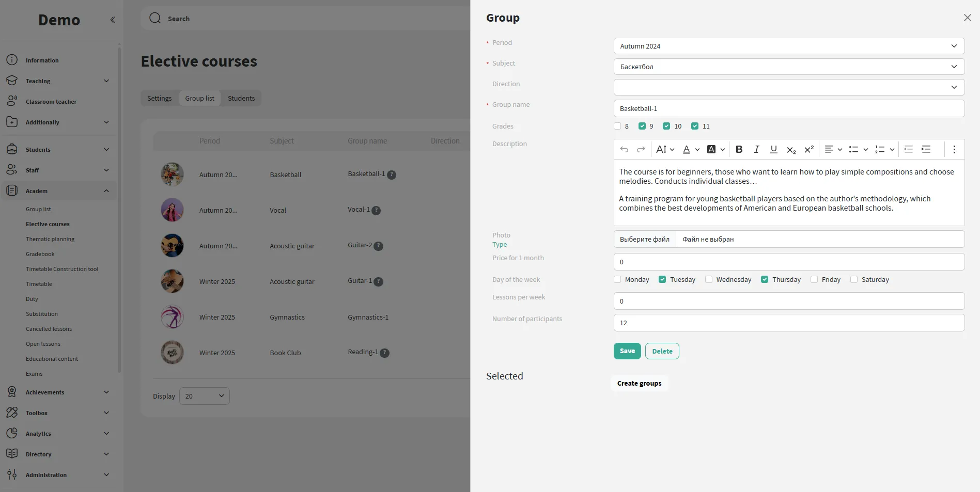The height and width of the screenshot is (492, 980).
Task: Collapse the sidebar with double-arrow icon
Action: (112, 20)
